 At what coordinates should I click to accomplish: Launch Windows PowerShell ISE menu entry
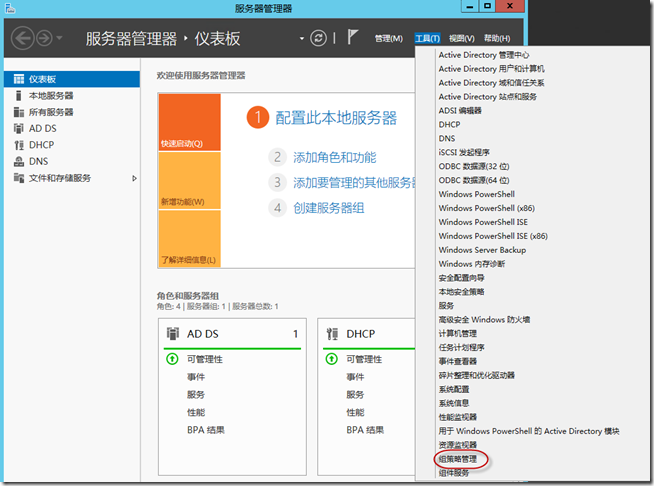point(483,222)
